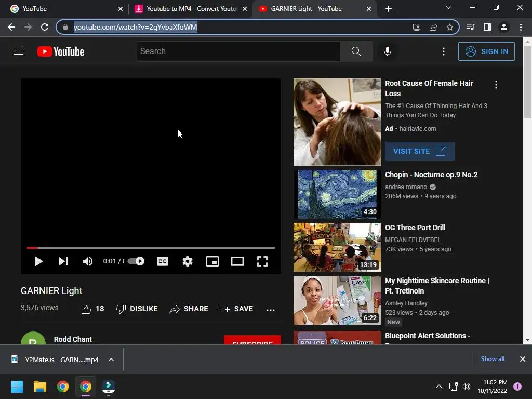This screenshot has height=399, width=532.
Task: Open ad options menu for Hair Loss
Action: point(496,85)
